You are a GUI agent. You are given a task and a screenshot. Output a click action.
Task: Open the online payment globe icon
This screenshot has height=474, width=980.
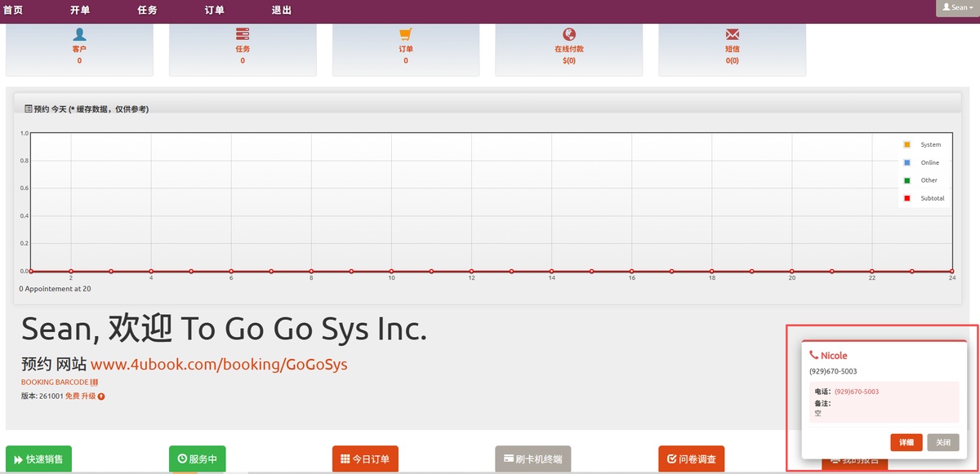(x=569, y=34)
